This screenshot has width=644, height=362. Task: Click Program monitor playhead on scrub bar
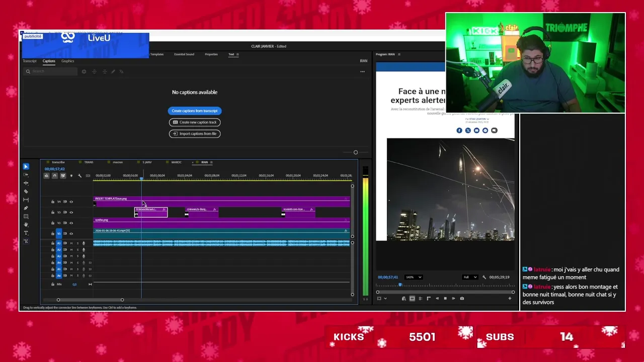(x=400, y=285)
